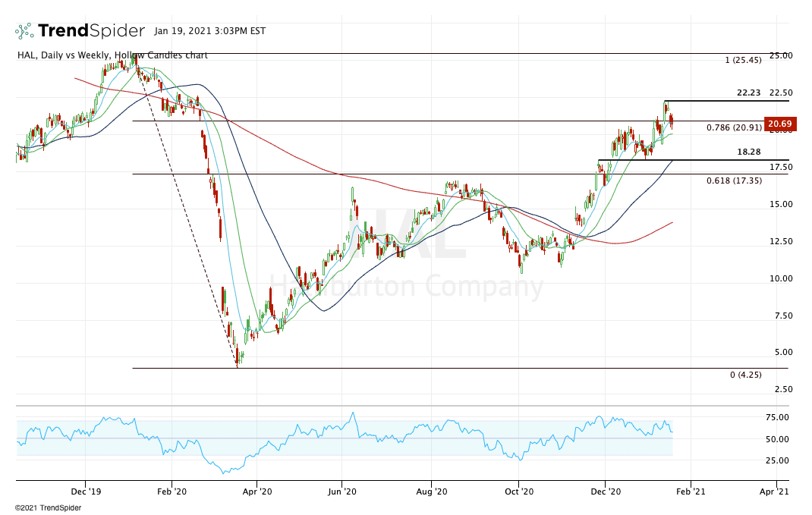The width and height of the screenshot is (812, 515).
Task: Click the 18.28 support level label
Action: [749, 152]
